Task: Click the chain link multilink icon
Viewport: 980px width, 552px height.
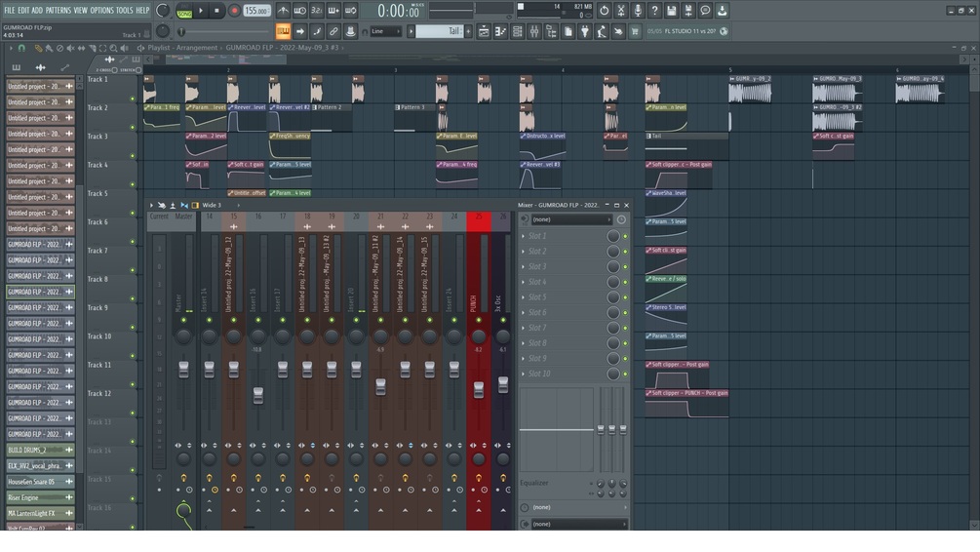Action: [333, 31]
